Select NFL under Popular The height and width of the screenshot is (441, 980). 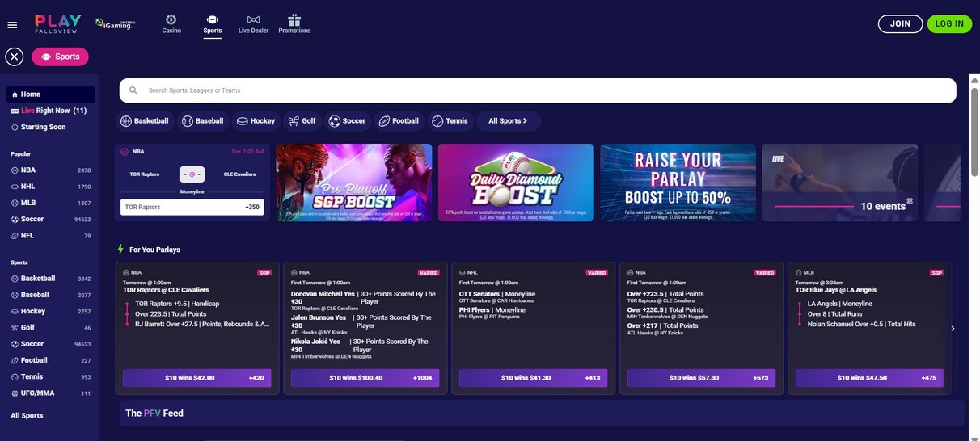[50, 236]
